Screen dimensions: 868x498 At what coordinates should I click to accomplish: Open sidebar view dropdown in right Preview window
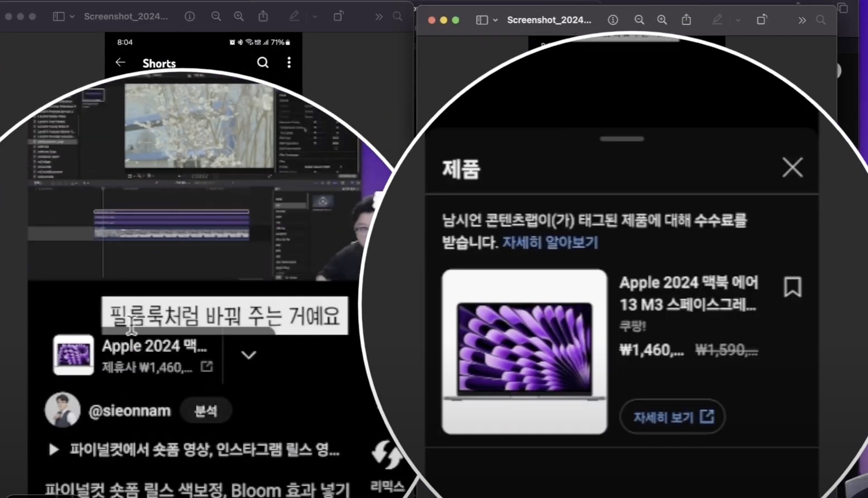[x=495, y=20]
